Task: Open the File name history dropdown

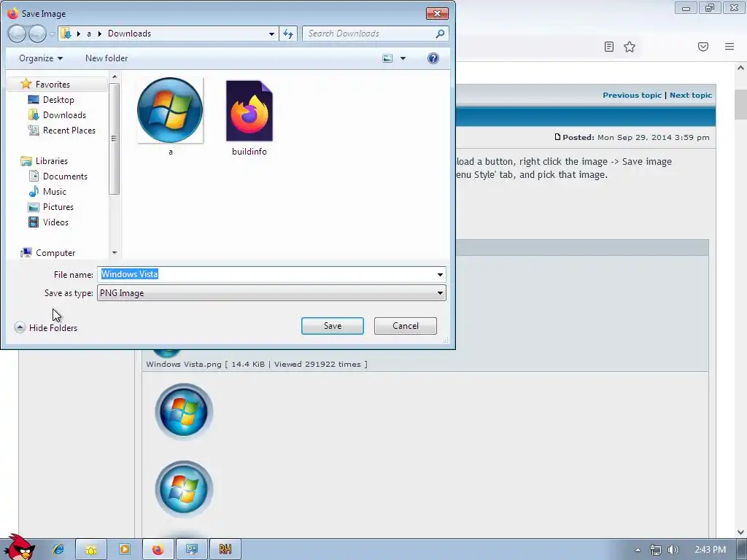Action: (440, 274)
